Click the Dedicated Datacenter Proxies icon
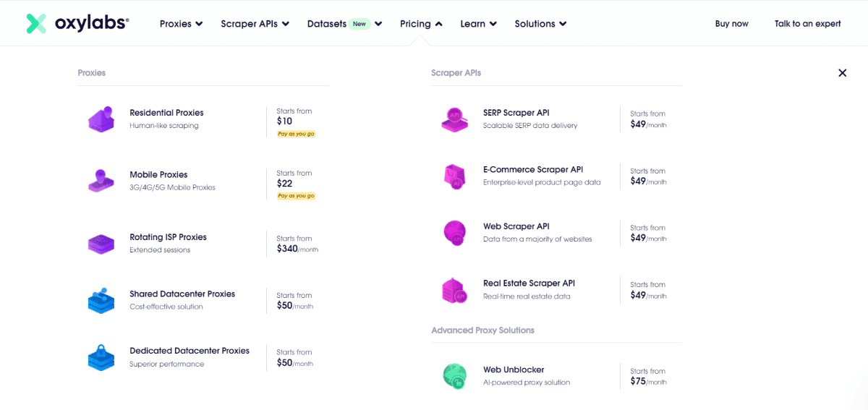Viewport: 868px width, 410px height. tap(101, 357)
